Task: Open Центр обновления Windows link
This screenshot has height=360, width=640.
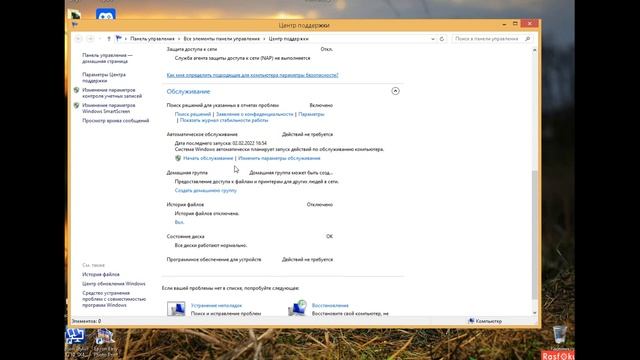Action: pyautogui.click(x=113, y=284)
